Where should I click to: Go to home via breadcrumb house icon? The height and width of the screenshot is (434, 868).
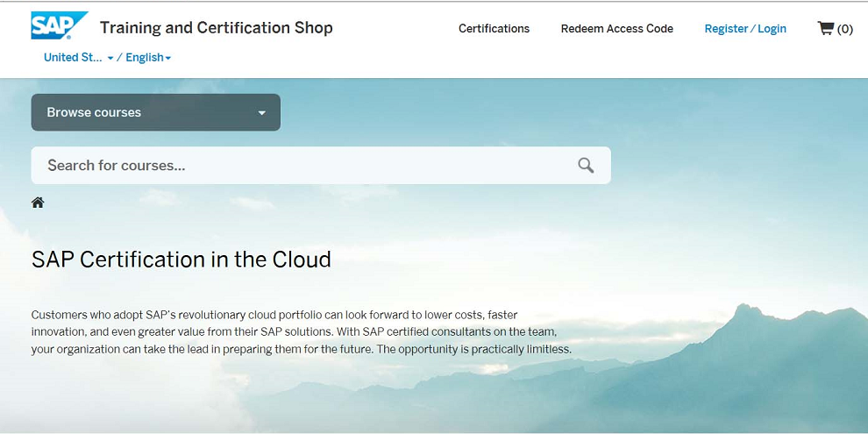pyautogui.click(x=38, y=203)
